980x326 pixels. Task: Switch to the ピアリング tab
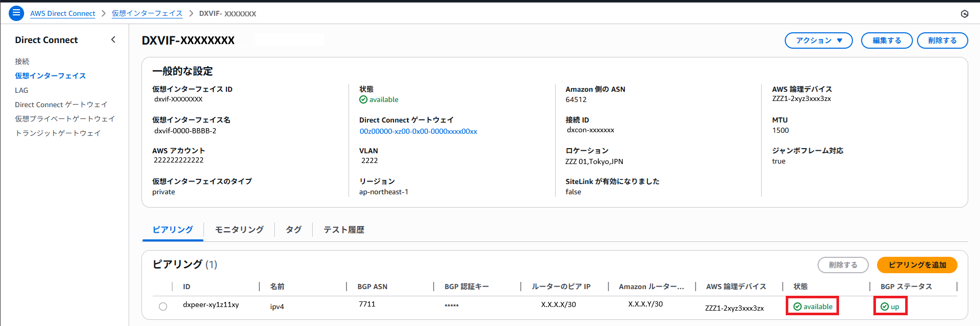tap(173, 230)
